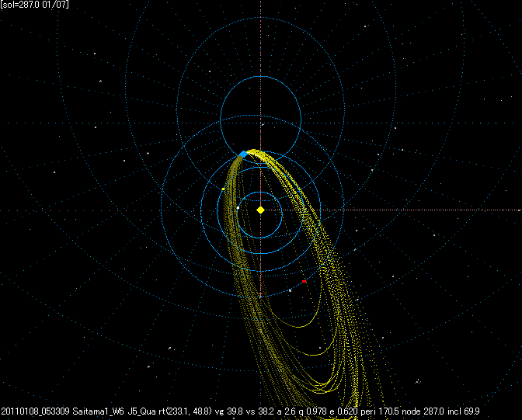Click the vg 39.8 velocity value

(229, 411)
